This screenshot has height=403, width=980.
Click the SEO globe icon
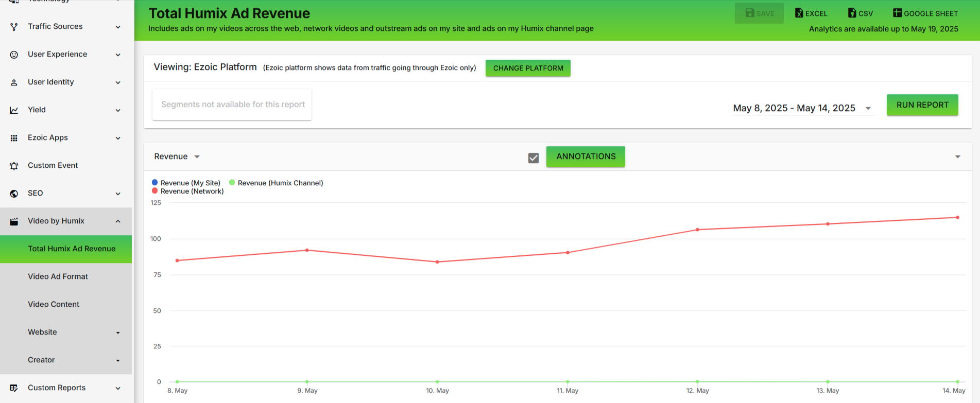14,194
